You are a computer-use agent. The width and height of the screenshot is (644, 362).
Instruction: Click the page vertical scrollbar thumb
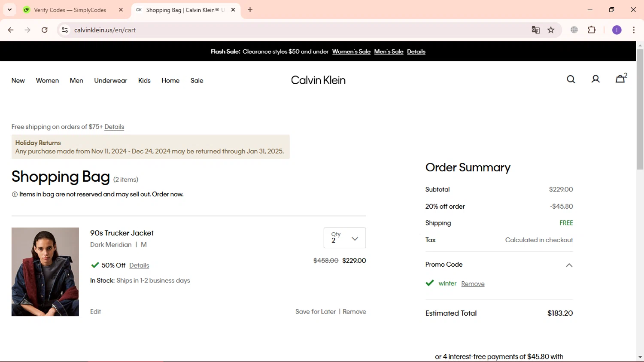(640, 110)
